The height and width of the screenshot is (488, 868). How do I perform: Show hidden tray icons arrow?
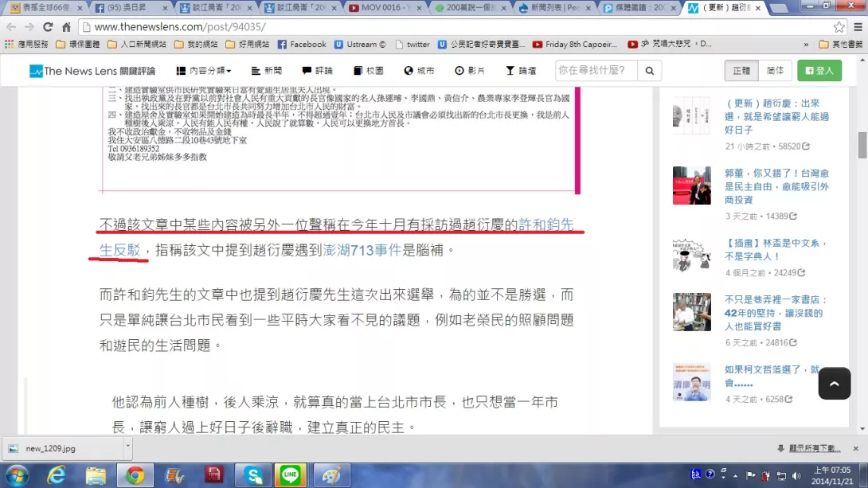click(736, 475)
